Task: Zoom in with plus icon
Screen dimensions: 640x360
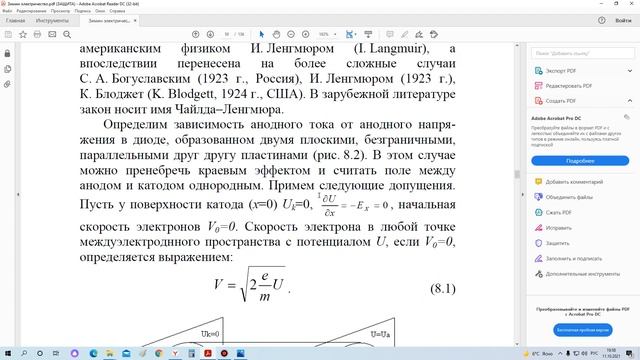Action: pyautogui.click(x=305, y=35)
